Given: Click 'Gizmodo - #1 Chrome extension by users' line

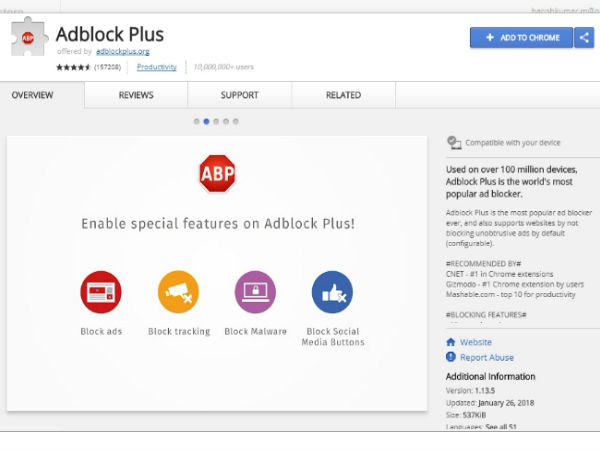Looking at the screenshot, I should pos(515,284).
